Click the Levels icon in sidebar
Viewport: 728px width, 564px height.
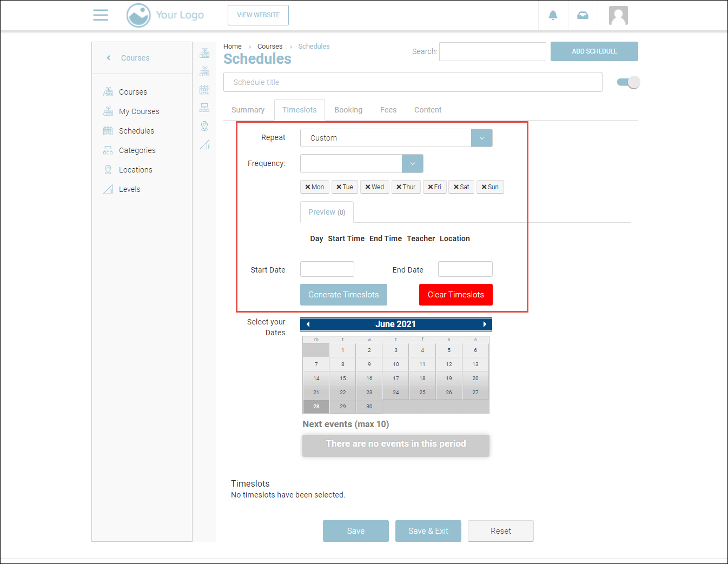pos(108,189)
